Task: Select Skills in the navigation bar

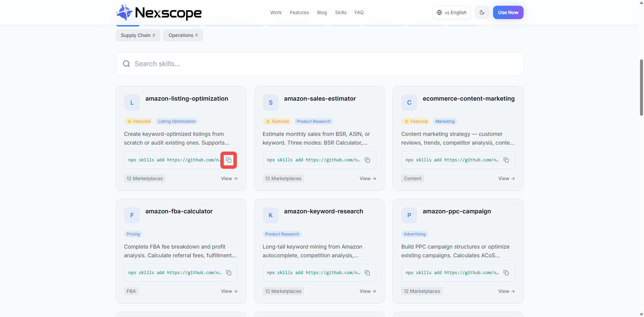Action: (340, 12)
